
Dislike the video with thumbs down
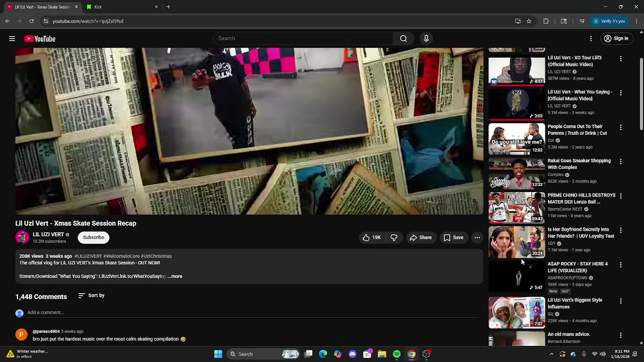pos(394,238)
